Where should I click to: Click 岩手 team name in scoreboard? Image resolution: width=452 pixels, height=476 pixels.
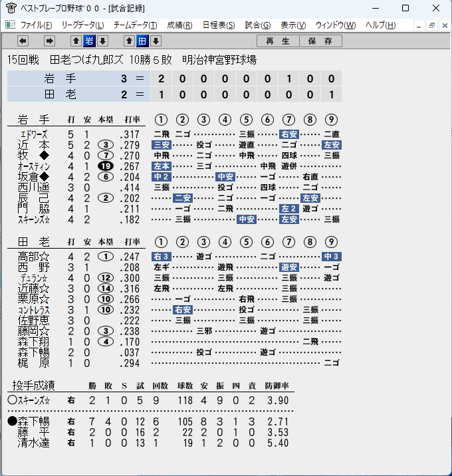coord(60,78)
